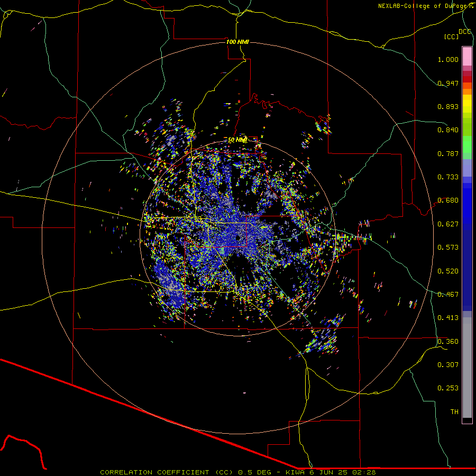476x476 pixels.
Task: Select the 50 NMI range ring label
Action: coord(237,140)
